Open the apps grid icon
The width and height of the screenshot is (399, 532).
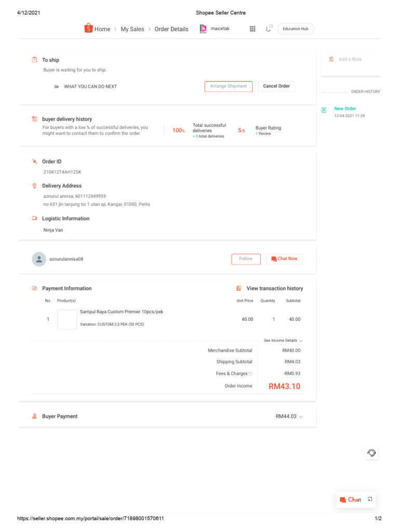pos(252,29)
